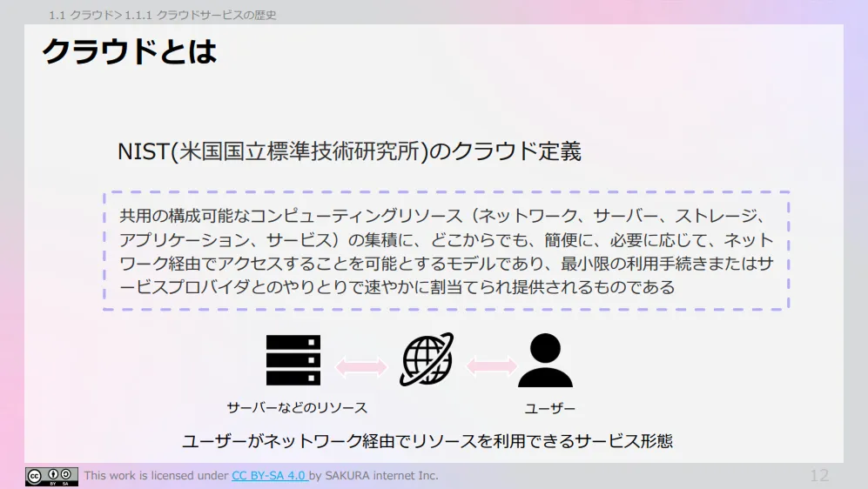Click the CC circle in the license badge
This screenshot has height=489, width=868.
coord(36,475)
